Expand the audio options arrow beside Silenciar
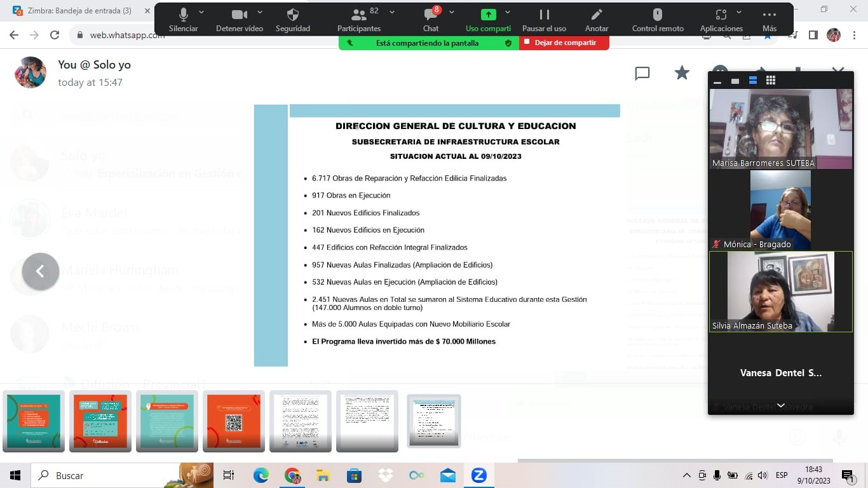This screenshot has height=488, width=868. pyautogui.click(x=201, y=13)
